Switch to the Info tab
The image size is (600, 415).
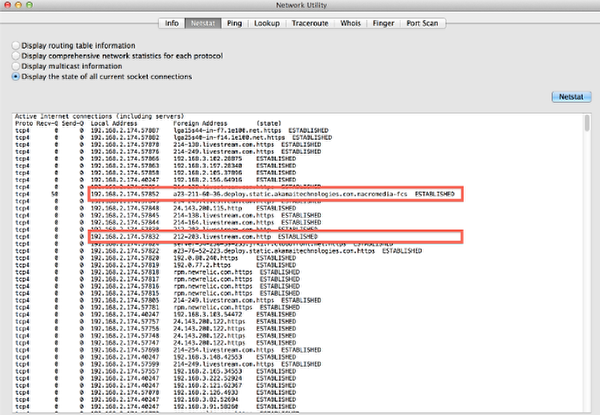coord(171,23)
